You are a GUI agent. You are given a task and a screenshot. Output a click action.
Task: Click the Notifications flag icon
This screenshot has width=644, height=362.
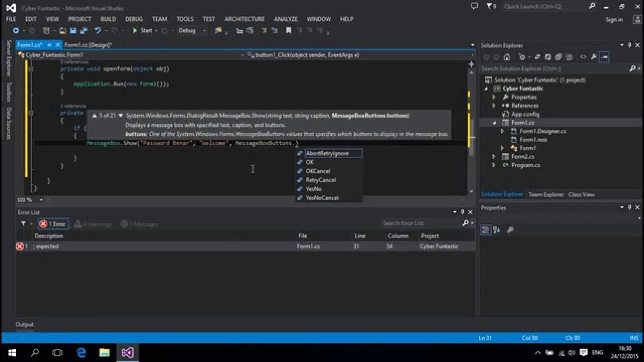pyautogui.click(x=491, y=6)
